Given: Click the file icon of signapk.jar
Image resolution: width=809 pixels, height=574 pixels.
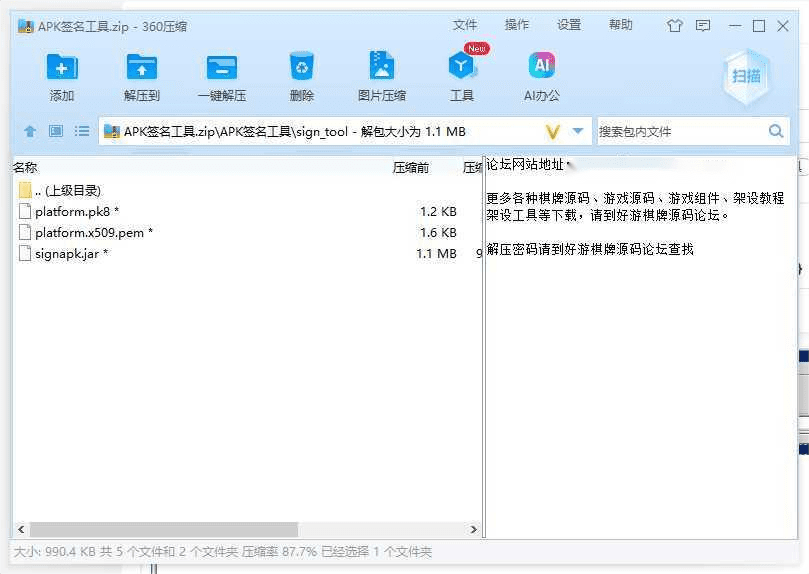Looking at the screenshot, I should pos(25,253).
